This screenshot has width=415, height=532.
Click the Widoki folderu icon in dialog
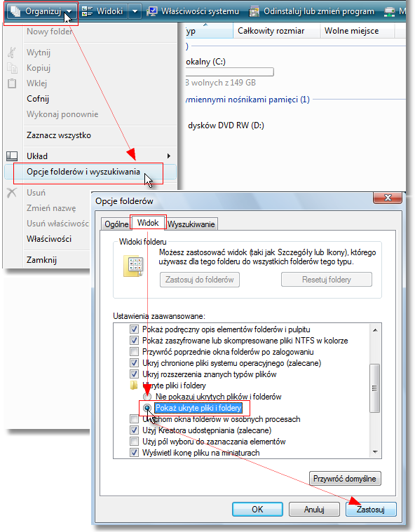(133, 266)
